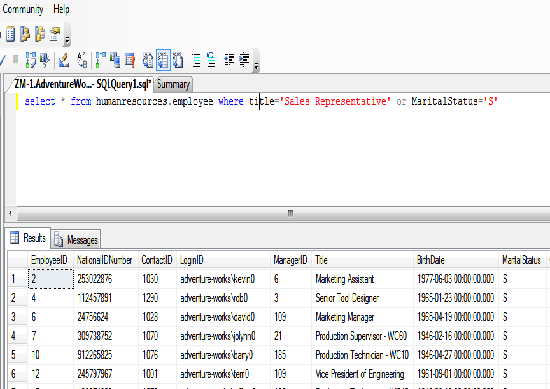Screen dimensions: 550x389
Task: Switch output to Results to File
Action: point(178,60)
